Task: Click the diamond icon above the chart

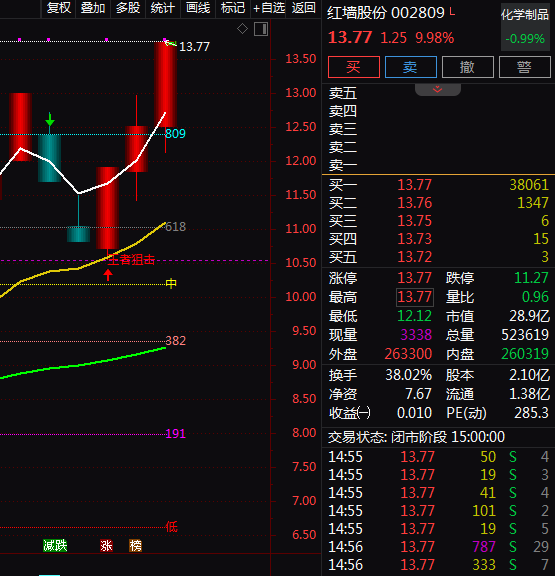Action: coord(242,29)
